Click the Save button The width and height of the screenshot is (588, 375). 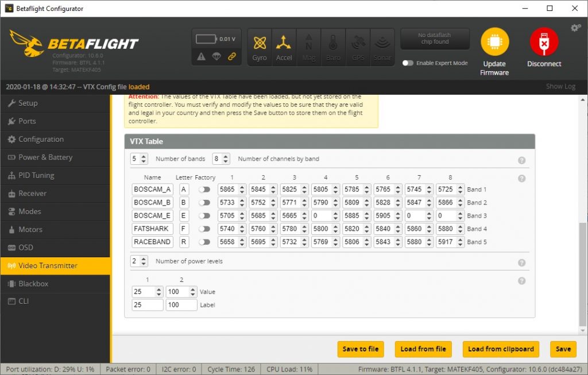(563, 349)
